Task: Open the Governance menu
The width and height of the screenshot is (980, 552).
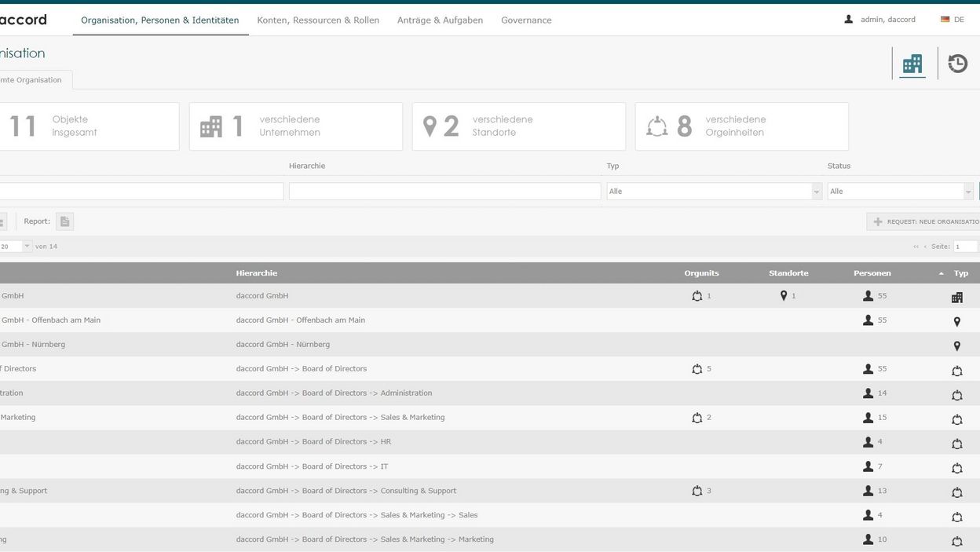Action: coord(526,20)
